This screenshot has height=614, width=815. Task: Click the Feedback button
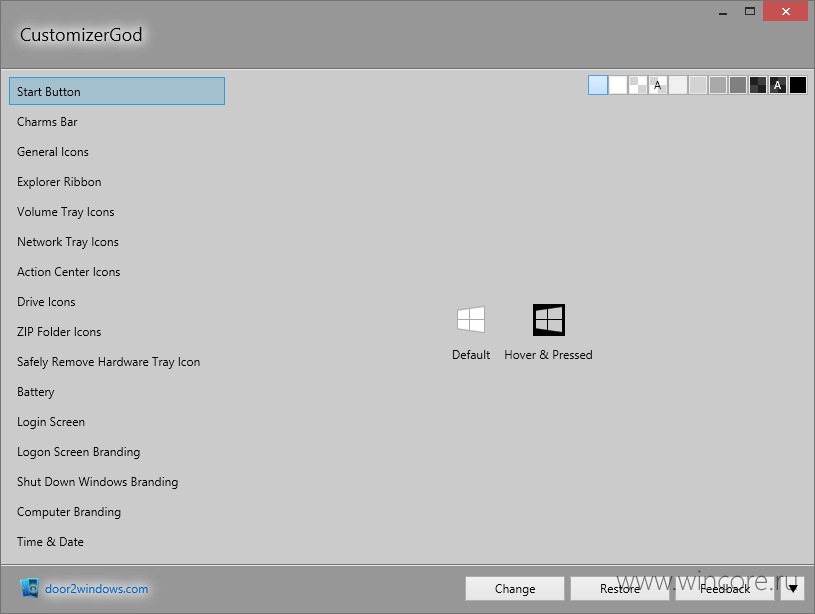click(725, 589)
